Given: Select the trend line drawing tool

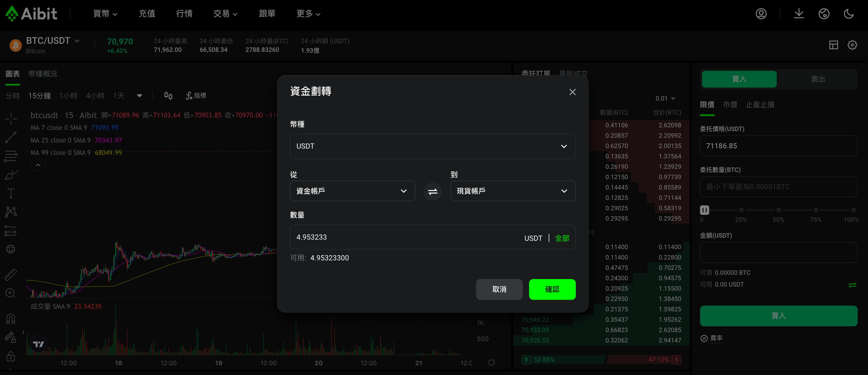Looking at the screenshot, I should click(x=11, y=137).
